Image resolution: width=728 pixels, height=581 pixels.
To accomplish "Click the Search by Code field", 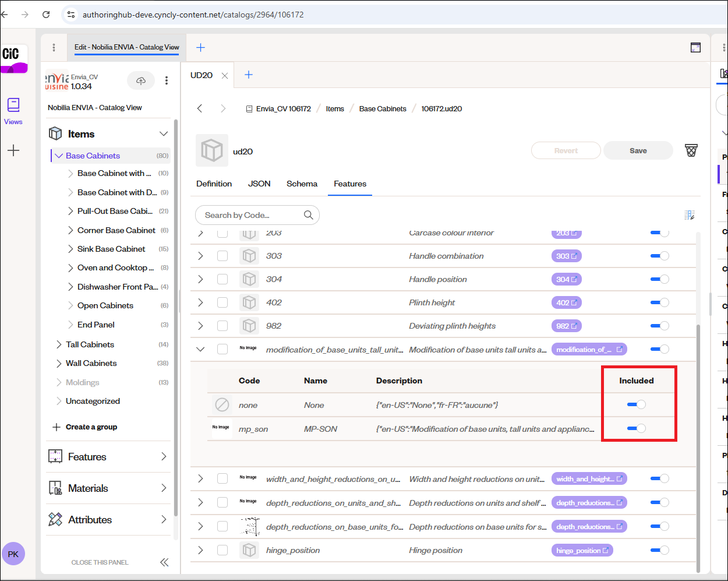I will click(257, 215).
